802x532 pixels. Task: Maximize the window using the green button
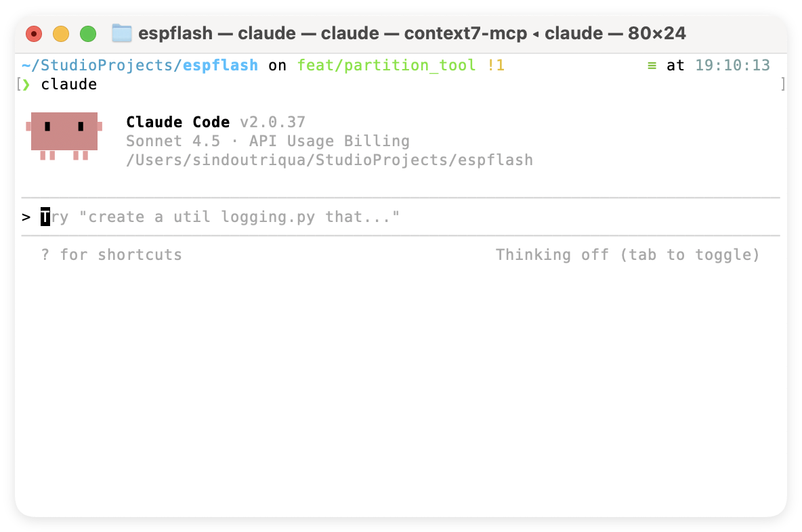pyautogui.click(x=88, y=34)
